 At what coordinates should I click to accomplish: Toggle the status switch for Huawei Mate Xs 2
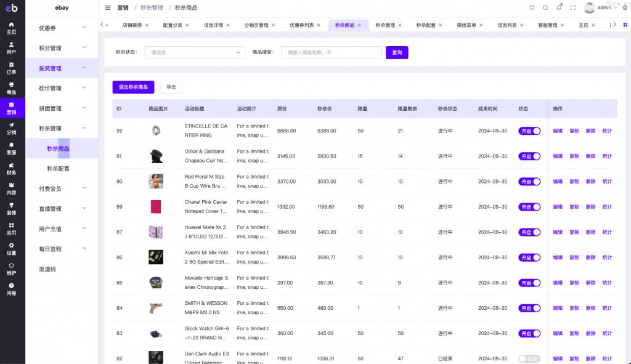click(529, 232)
